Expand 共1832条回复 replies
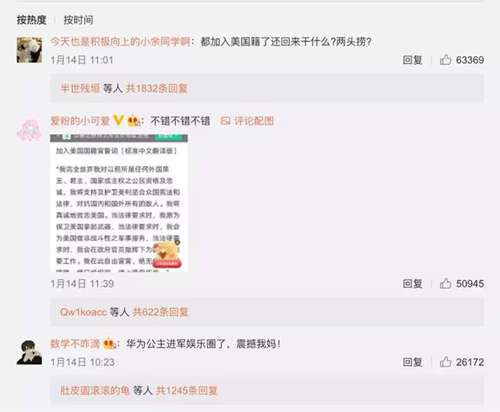 pyautogui.click(x=157, y=88)
